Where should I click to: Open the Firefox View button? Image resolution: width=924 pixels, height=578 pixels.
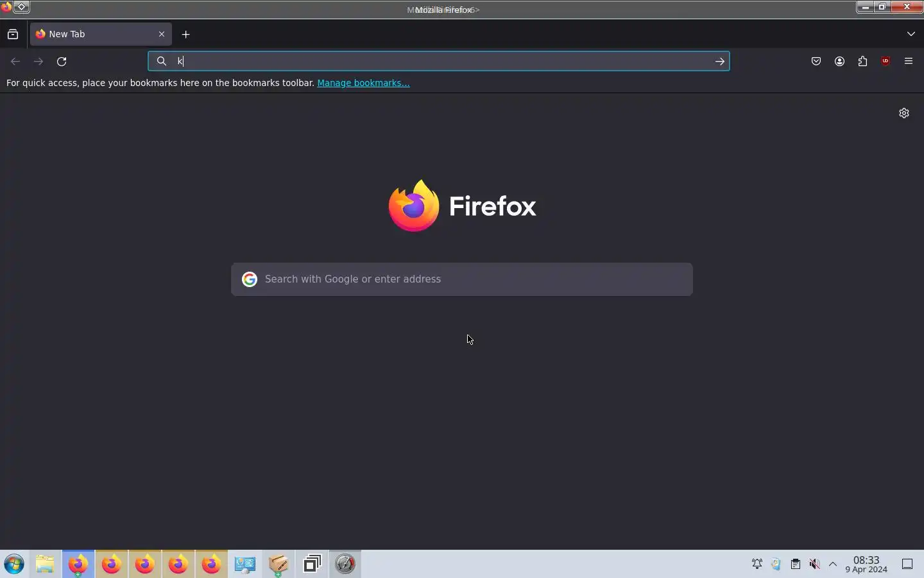[x=13, y=35]
